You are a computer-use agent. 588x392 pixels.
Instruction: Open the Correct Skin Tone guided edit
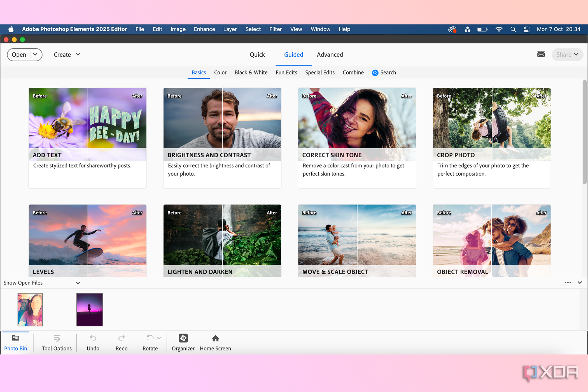pyautogui.click(x=357, y=138)
